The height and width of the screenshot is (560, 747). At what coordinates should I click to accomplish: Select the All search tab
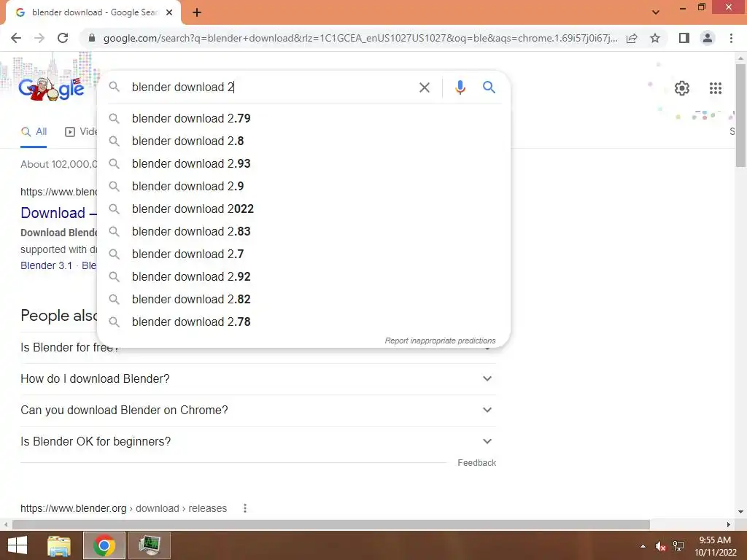coord(34,132)
